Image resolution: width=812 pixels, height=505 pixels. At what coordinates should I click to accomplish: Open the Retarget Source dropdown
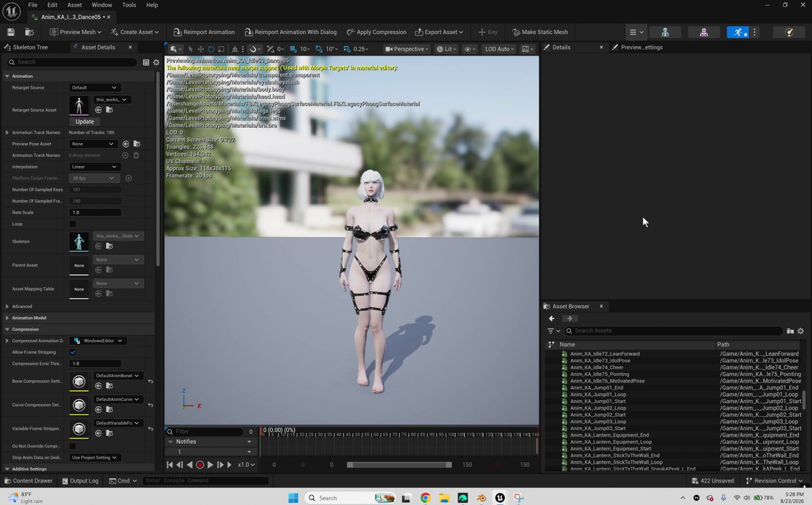(x=95, y=87)
